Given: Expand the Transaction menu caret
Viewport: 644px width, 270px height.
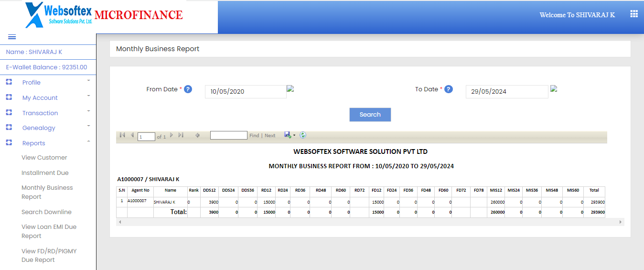Looking at the screenshot, I should (x=88, y=111).
